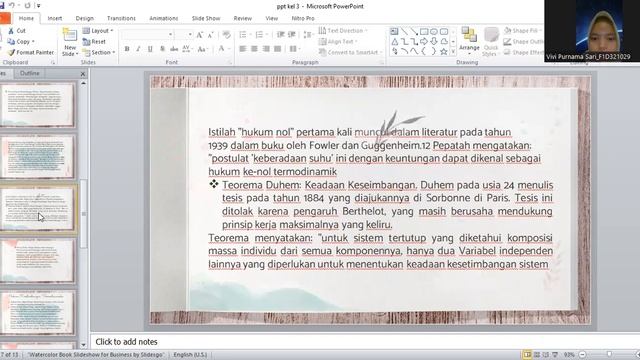Align text left in Paragraph group
Screen dimensions: 640x360
(x=243, y=49)
